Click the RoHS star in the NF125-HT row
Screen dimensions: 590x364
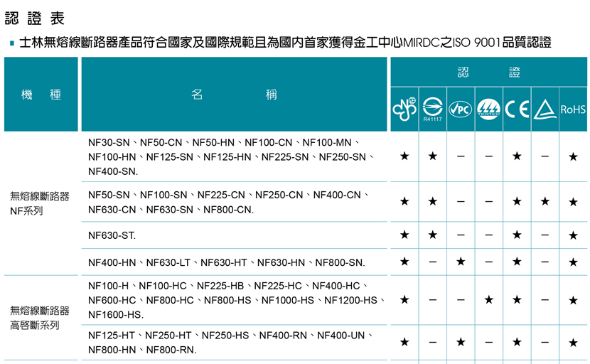[573, 343]
